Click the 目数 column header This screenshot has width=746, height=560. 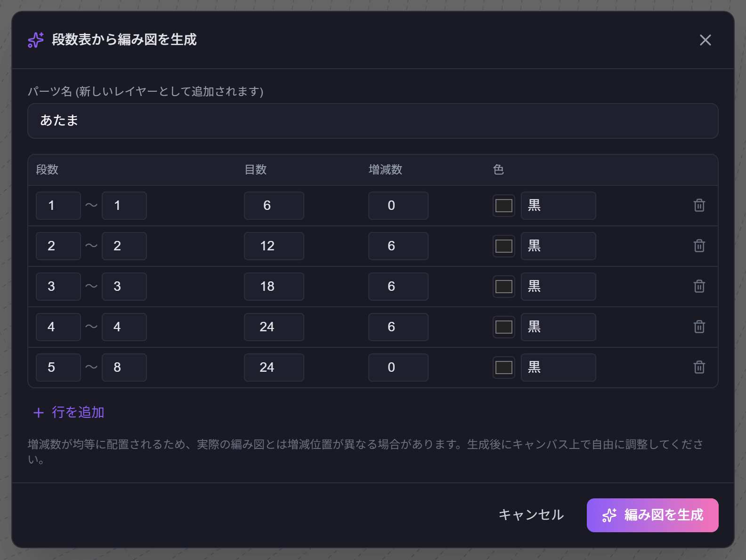(x=256, y=170)
